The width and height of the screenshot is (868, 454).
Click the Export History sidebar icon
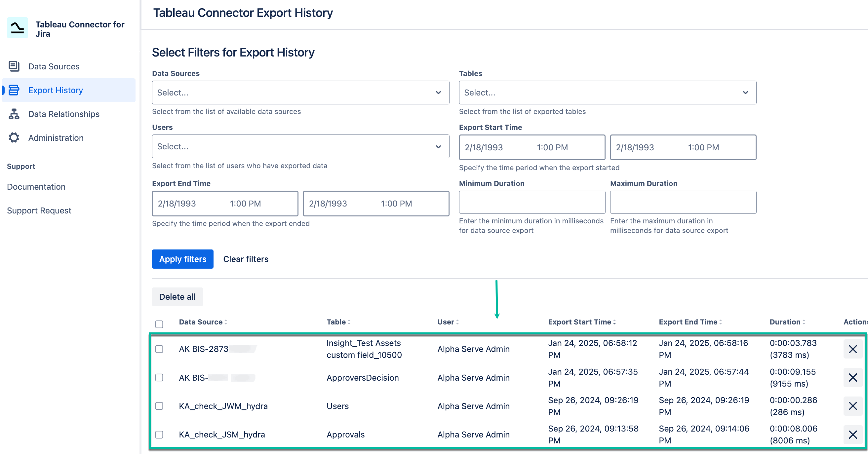click(14, 90)
